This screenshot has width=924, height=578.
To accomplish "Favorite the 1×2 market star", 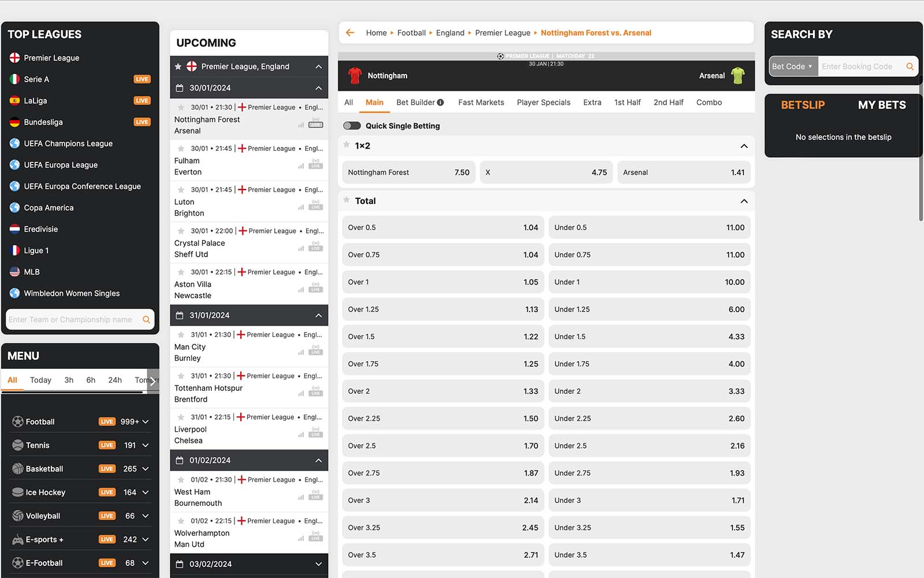I will [346, 145].
